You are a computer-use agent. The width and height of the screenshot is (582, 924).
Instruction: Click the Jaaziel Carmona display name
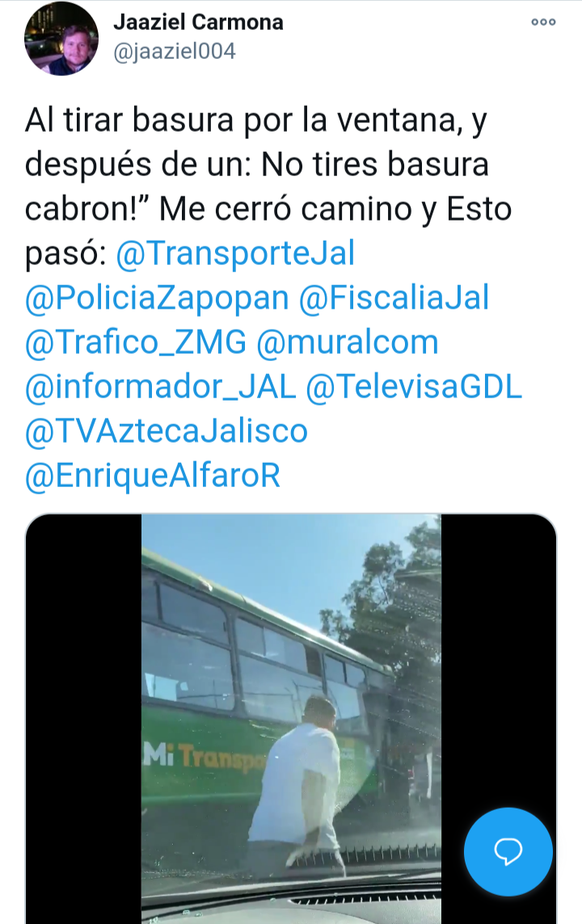198,23
